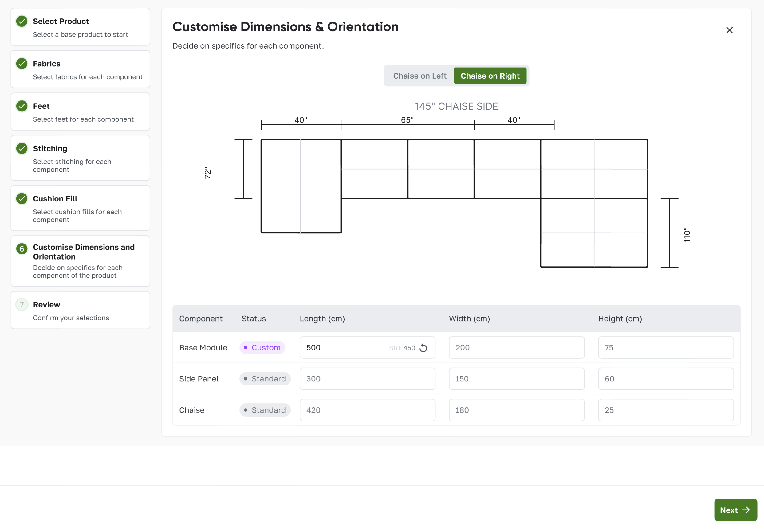Click the Stitching step checkmark icon
The height and width of the screenshot is (532, 764).
click(x=22, y=148)
